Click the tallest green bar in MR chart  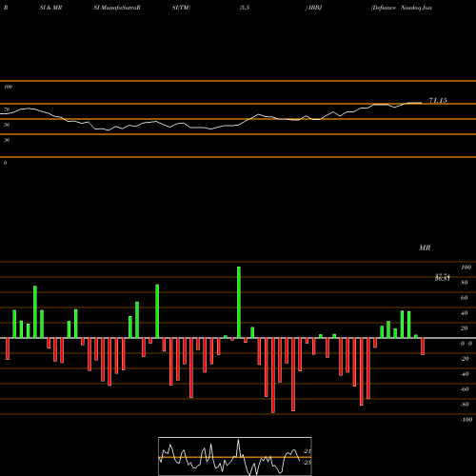coord(239,302)
